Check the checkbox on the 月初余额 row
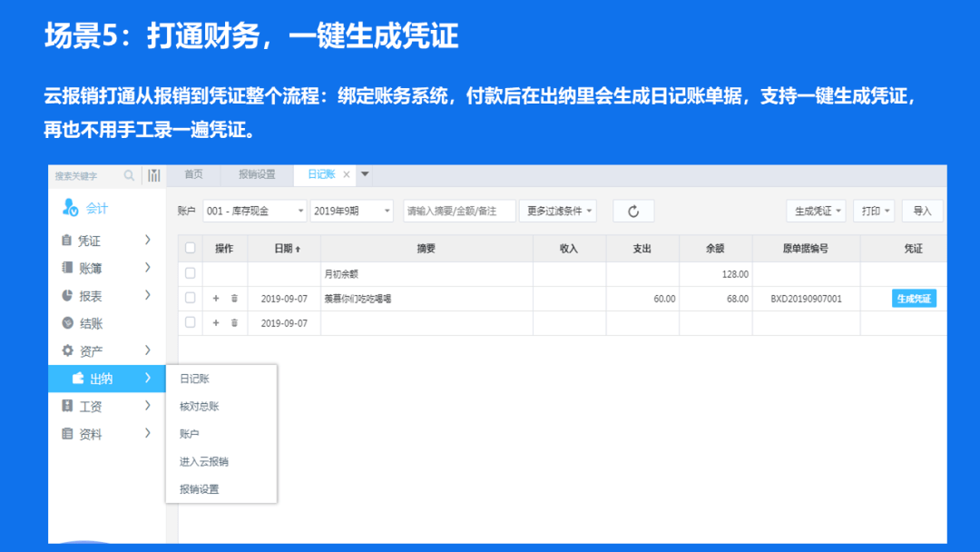The height and width of the screenshot is (552, 980). pyautogui.click(x=191, y=273)
